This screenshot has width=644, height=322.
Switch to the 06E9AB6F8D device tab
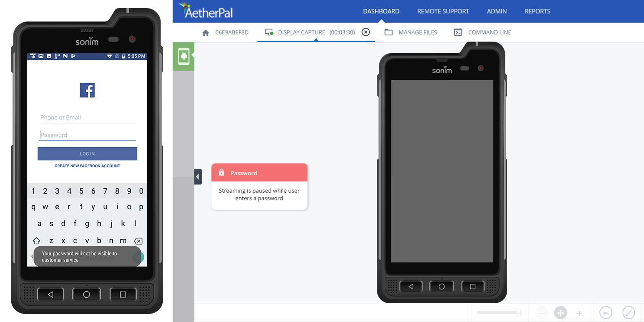(226, 32)
